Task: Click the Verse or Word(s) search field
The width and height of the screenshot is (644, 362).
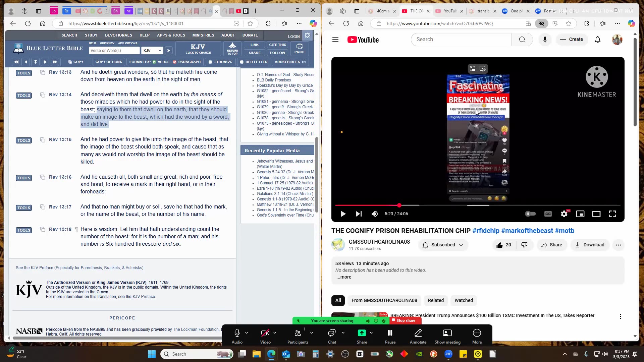Action: pyautogui.click(x=114, y=51)
